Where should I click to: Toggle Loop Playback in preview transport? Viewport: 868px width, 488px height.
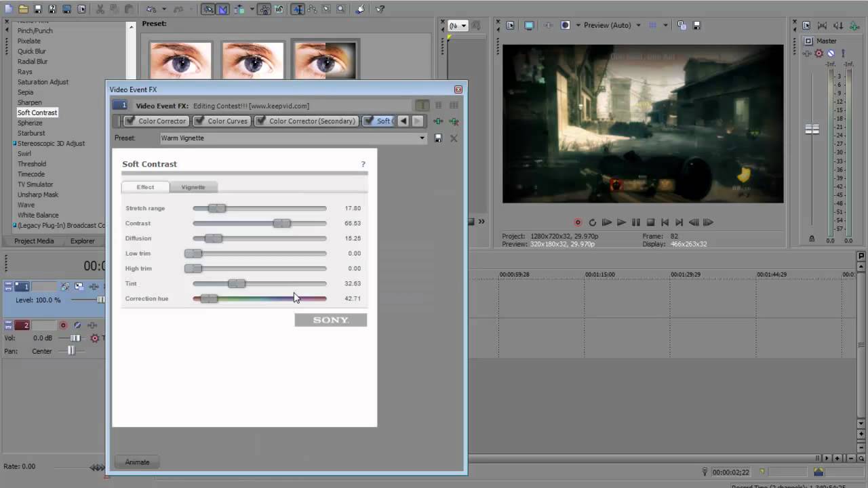[x=592, y=222]
